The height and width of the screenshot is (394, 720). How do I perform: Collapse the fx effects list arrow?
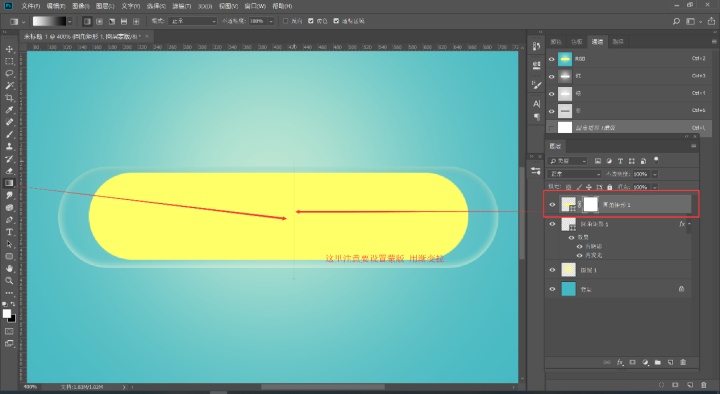pos(689,224)
